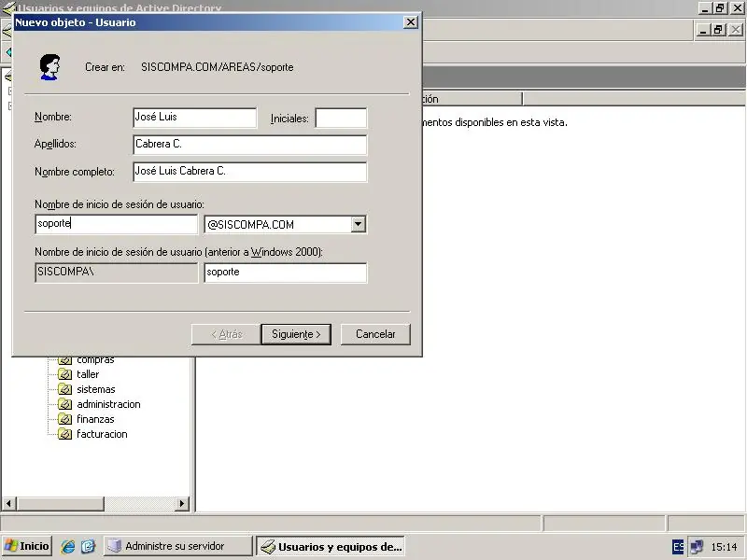Screen dimensions: 747x560
Task: Click the network icon in system tray
Action: (x=697, y=547)
